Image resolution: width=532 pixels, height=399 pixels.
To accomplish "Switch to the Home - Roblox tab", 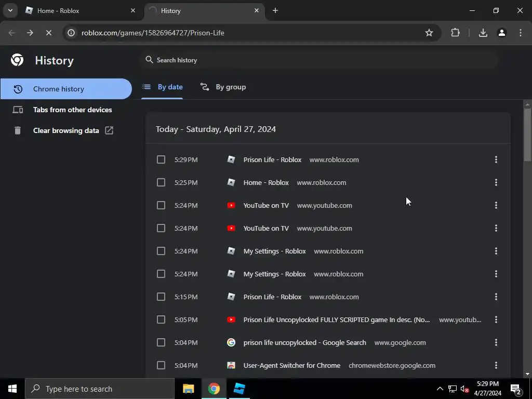I will pos(81,10).
